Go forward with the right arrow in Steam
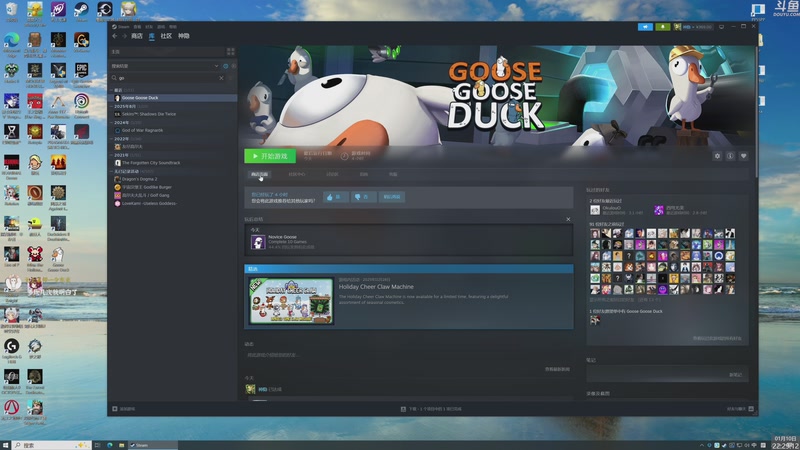Image resolution: width=800 pixels, height=450 pixels. click(x=124, y=36)
